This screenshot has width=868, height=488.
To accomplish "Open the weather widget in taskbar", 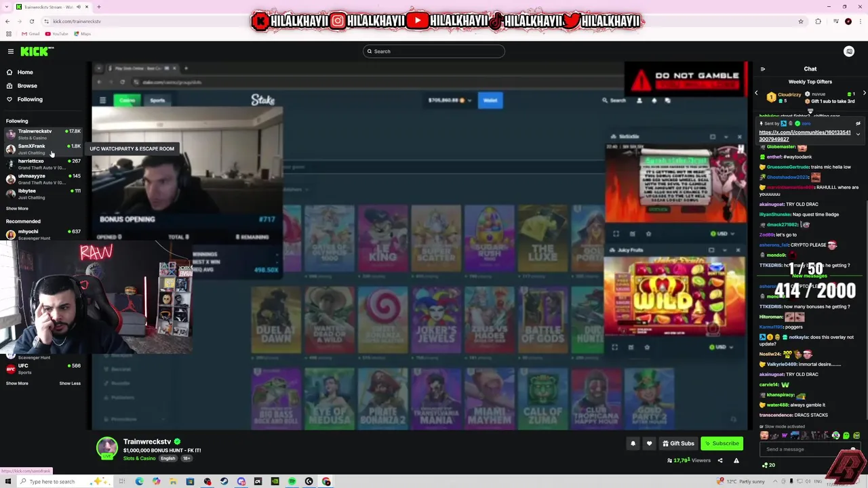I will 742,481.
